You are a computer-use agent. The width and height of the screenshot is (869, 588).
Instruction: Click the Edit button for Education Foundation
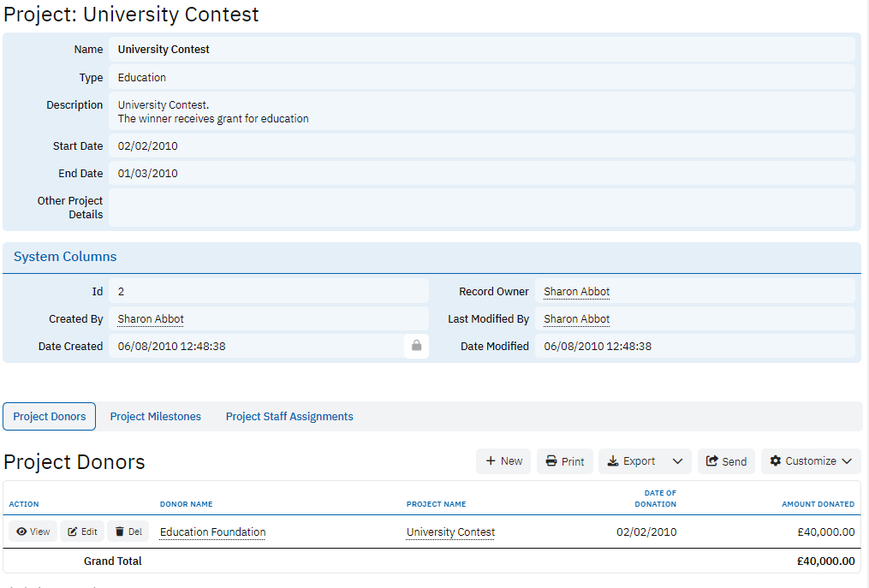click(x=83, y=532)
